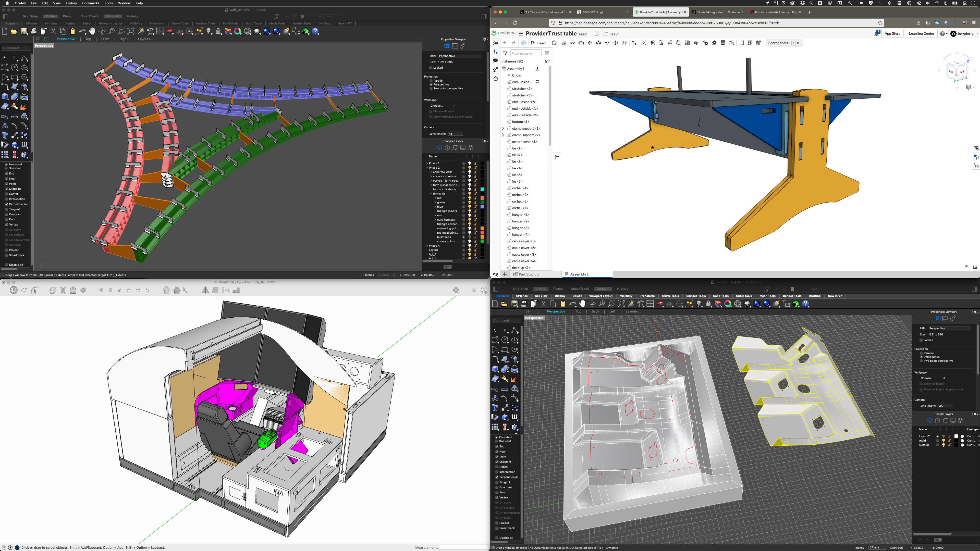Image resolution: width=980 pixels, height=551 pixels.
Task: Open Rhino help icon in top toolbar
Action: [315, 32]
